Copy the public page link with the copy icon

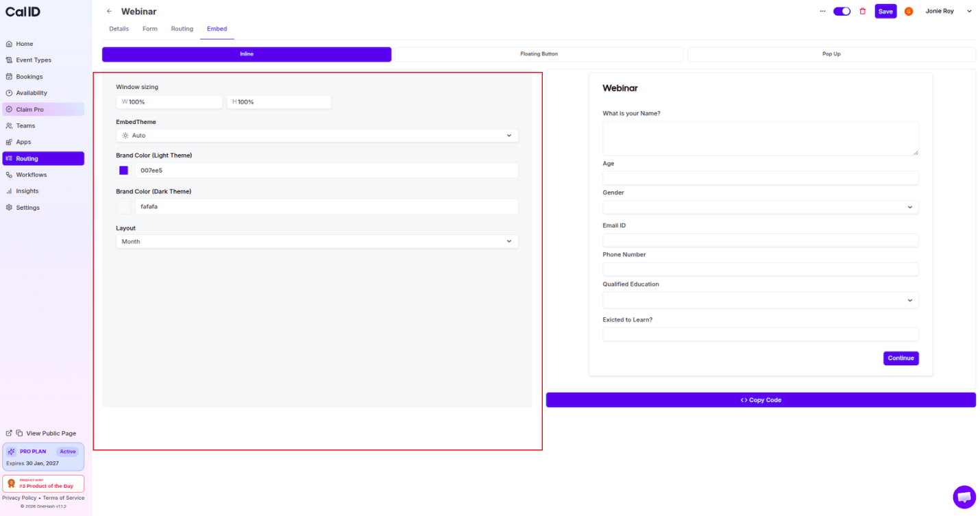[20, 433]
